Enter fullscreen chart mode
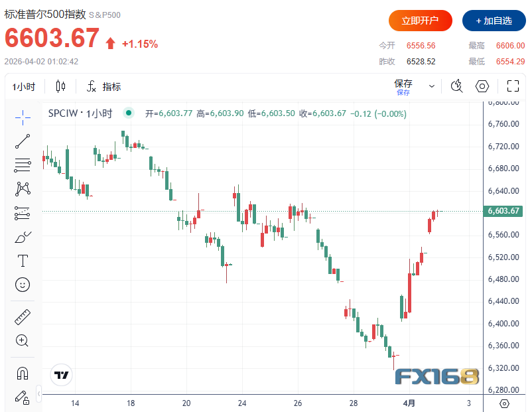 pos(513,86)
